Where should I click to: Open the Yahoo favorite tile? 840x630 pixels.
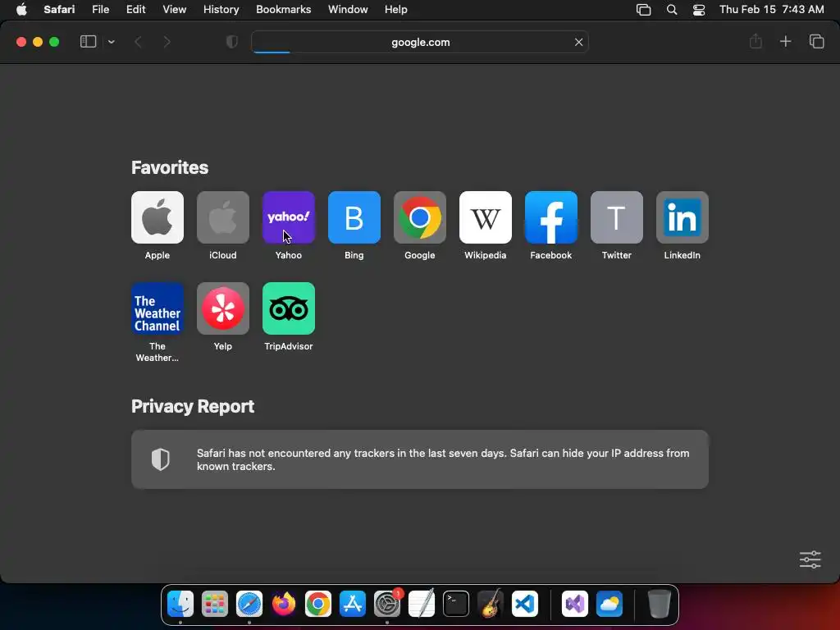(288, 217)
